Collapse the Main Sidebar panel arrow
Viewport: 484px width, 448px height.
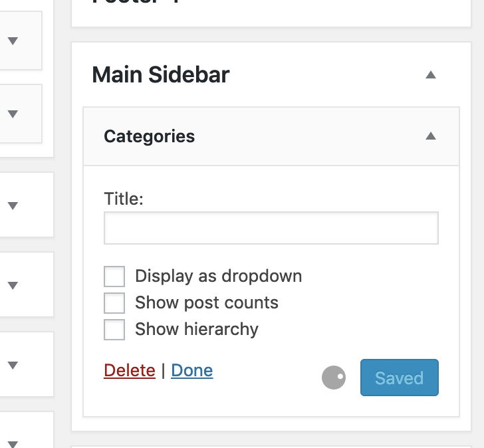coord(431,75)
